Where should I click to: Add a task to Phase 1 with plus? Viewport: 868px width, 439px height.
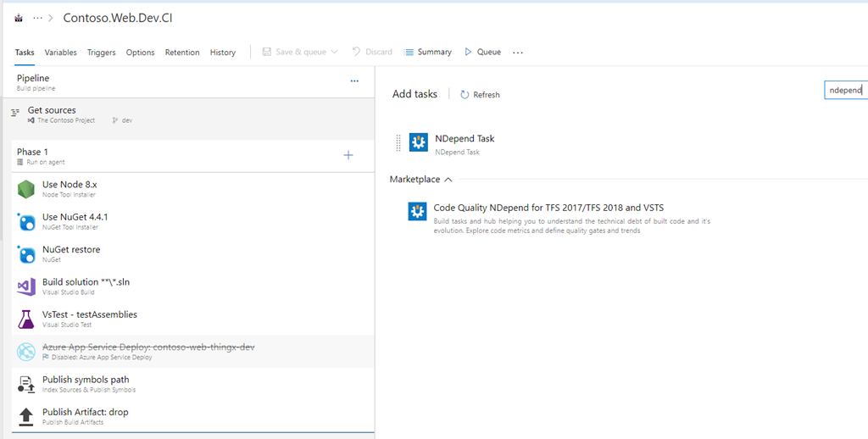[348, 155]
